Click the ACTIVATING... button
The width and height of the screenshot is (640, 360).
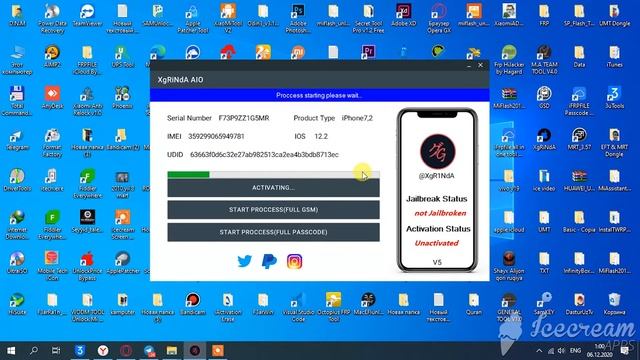coord(273,188)
